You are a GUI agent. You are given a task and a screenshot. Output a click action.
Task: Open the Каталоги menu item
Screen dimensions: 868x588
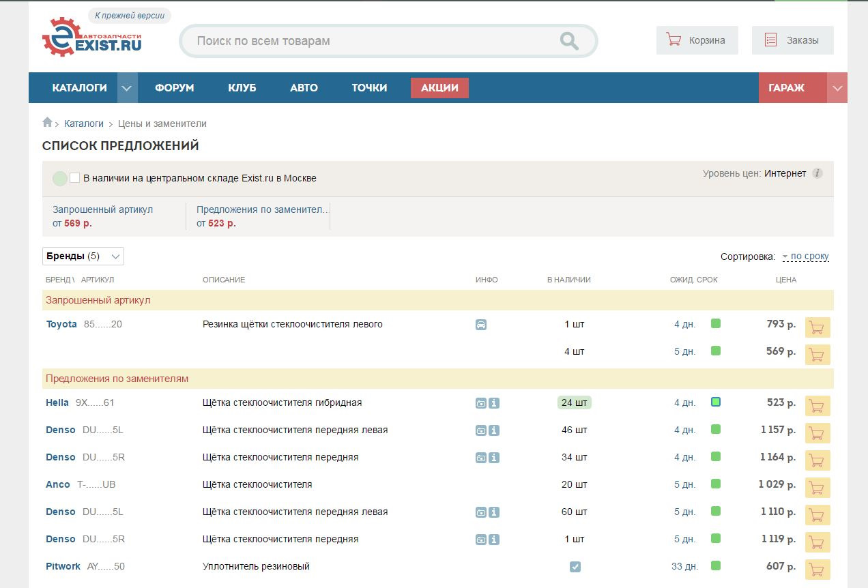click(x=80, y=88)
